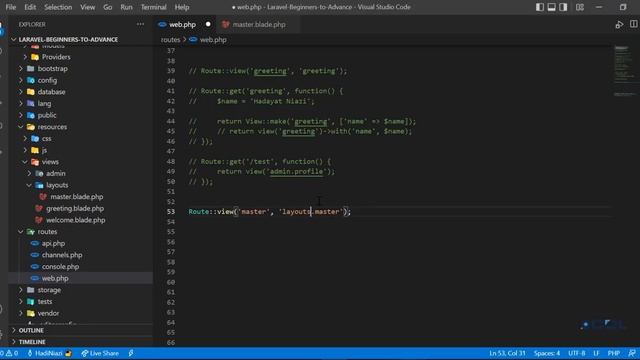Open the View menu

point(87,7)
